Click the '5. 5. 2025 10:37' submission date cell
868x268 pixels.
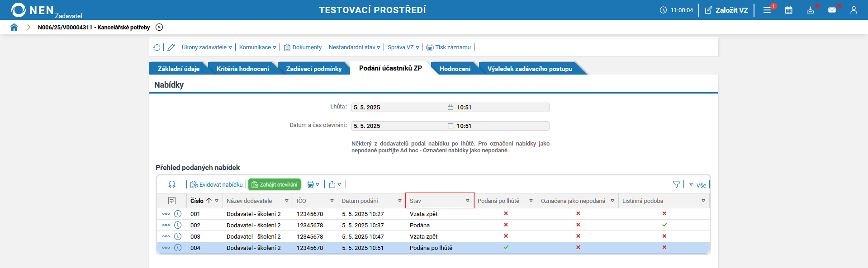click(x=363, y=225)
